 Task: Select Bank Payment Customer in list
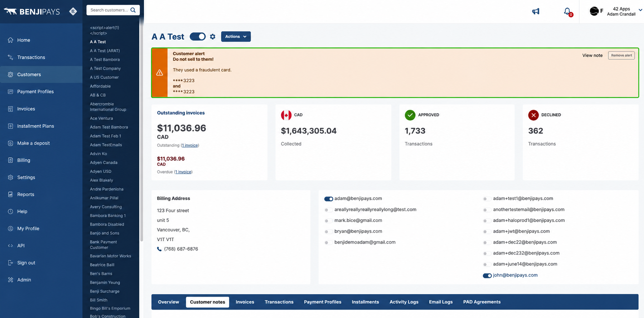coord(103,245)
